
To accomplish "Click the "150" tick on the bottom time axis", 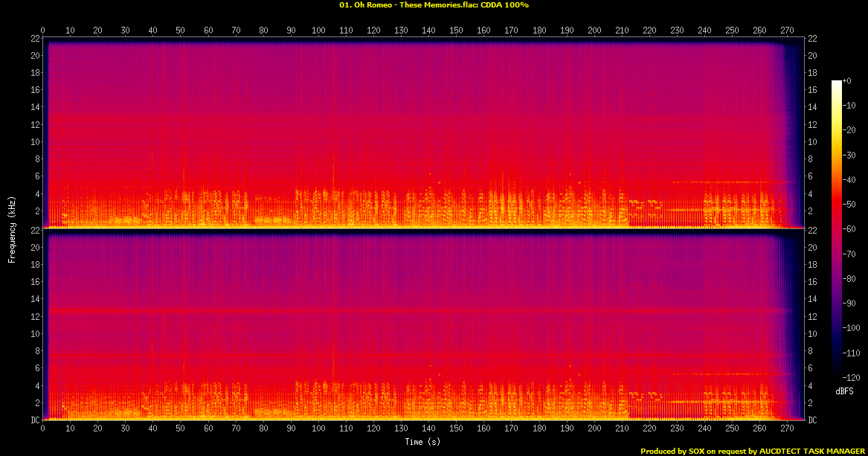I will tap(456, 428).
